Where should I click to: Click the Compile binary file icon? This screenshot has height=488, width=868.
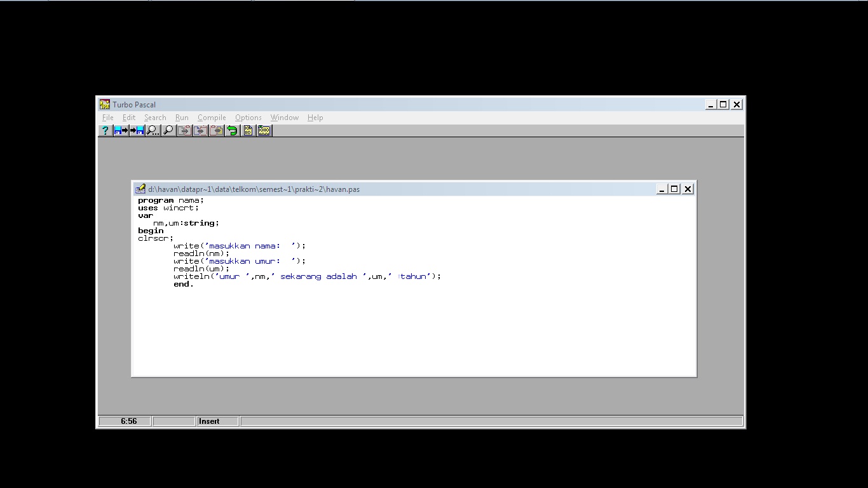click(248, 130)
